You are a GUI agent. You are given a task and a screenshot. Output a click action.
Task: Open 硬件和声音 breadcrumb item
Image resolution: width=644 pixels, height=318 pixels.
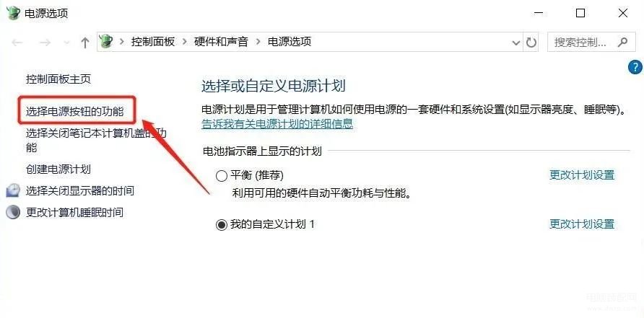pos(221,41)
